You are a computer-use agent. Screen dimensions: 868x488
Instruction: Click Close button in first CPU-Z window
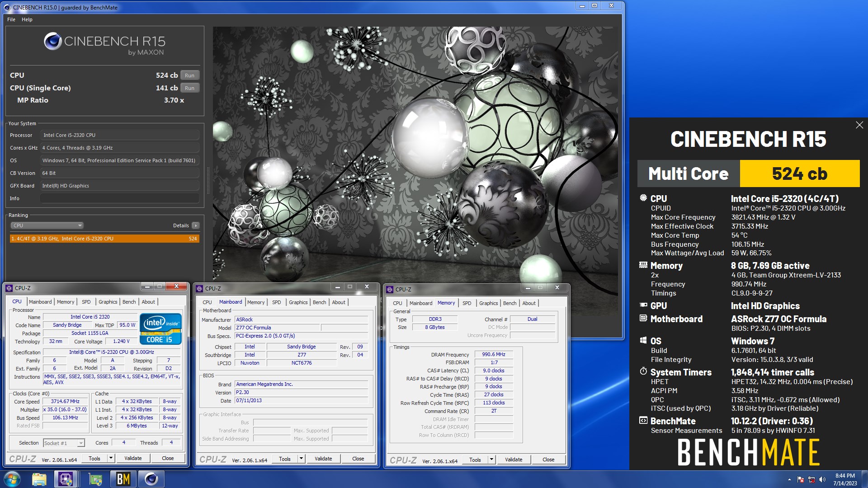coord(168,458)
